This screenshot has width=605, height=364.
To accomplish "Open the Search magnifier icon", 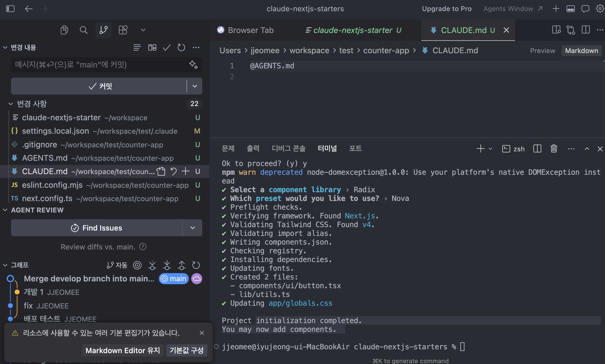I will pos(84,30).
